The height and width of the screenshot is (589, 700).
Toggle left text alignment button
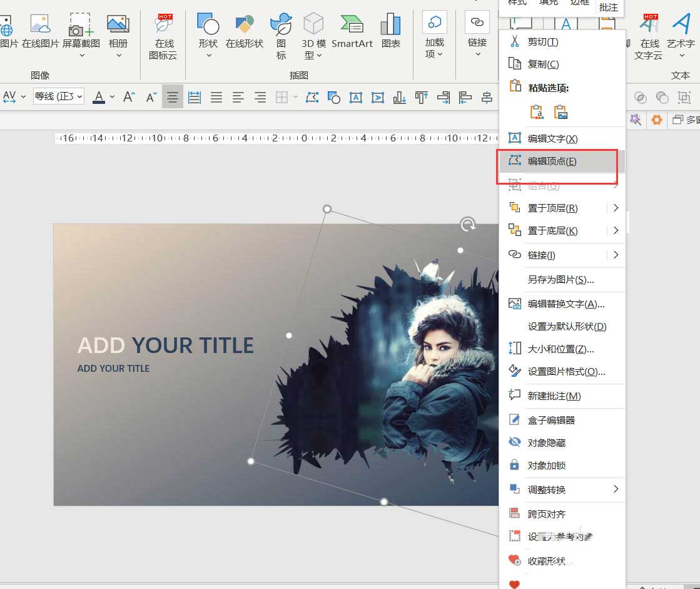click(238, 97)
